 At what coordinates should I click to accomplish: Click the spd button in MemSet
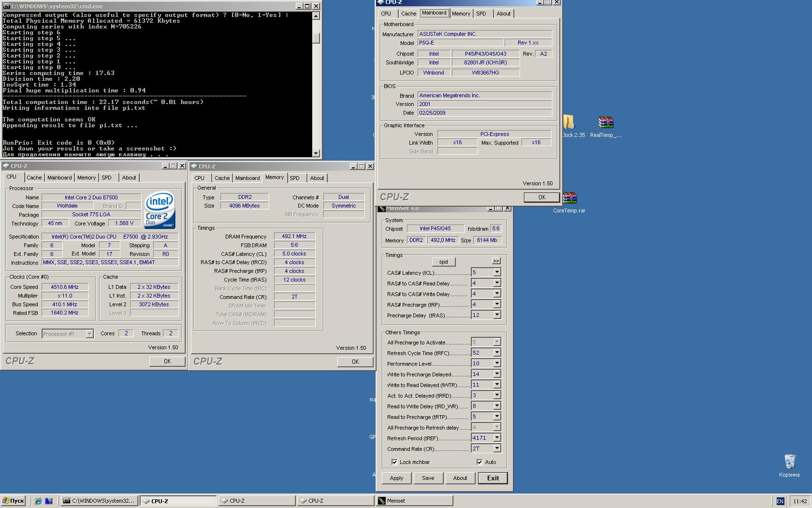click(x=443, y=262)
